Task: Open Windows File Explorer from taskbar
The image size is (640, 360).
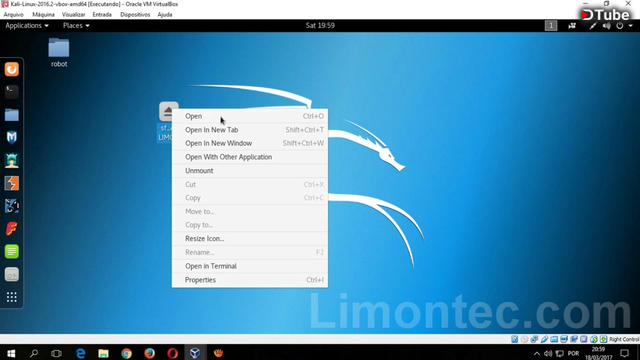Action: click(x=103, y=353)
